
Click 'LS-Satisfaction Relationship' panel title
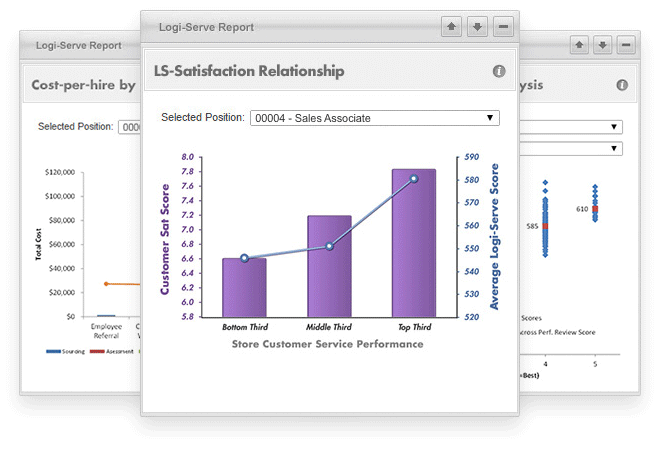click(x=249, y=71)
